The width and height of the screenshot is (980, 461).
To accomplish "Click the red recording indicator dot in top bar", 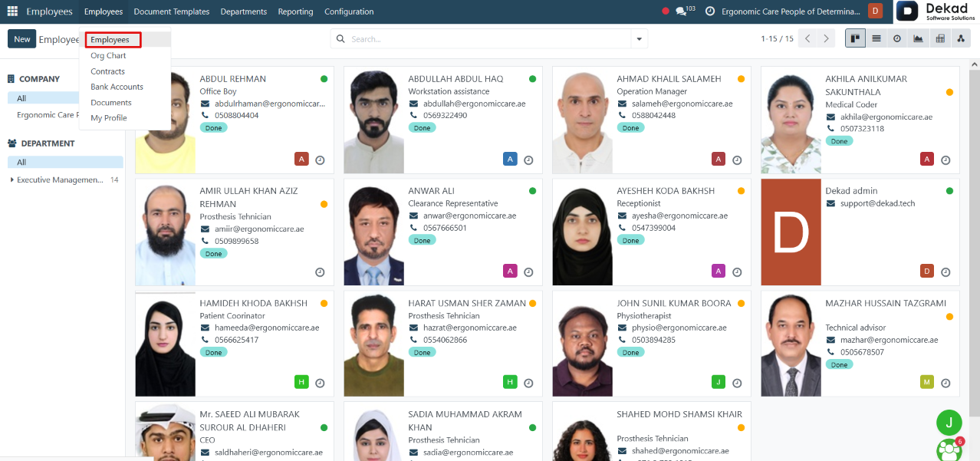I will tap(665, 12).
